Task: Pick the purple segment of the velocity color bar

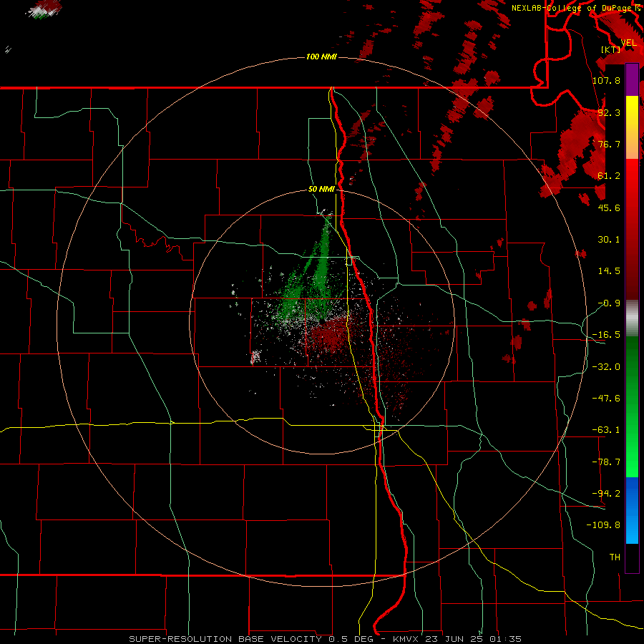Action: pyautogui.click(x=632, y=79)
